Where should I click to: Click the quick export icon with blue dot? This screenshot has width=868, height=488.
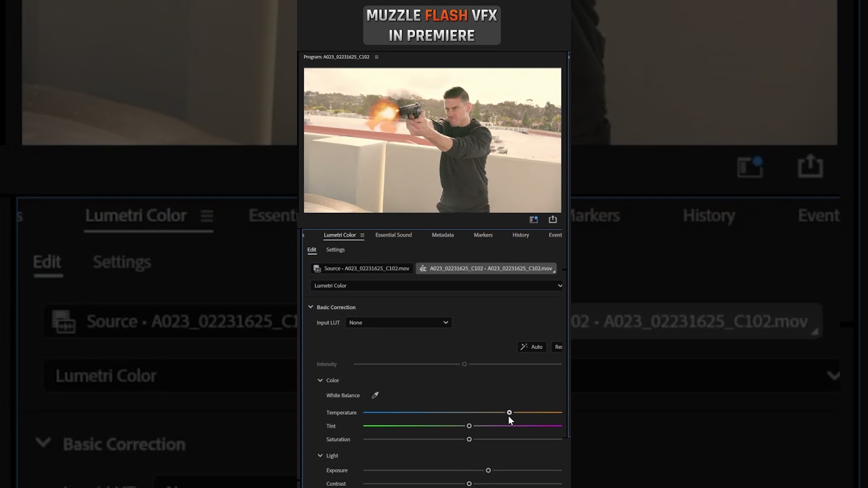tap(534, 220)
